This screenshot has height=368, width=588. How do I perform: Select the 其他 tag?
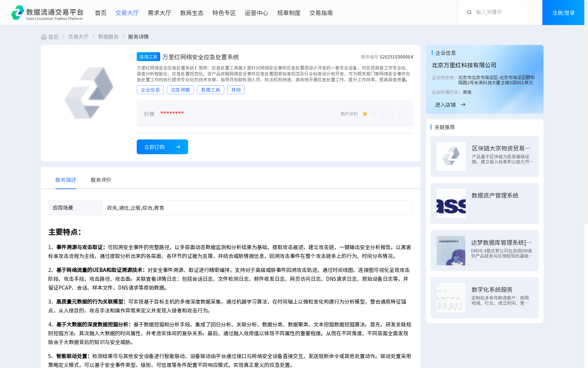[x=236, y=90]
